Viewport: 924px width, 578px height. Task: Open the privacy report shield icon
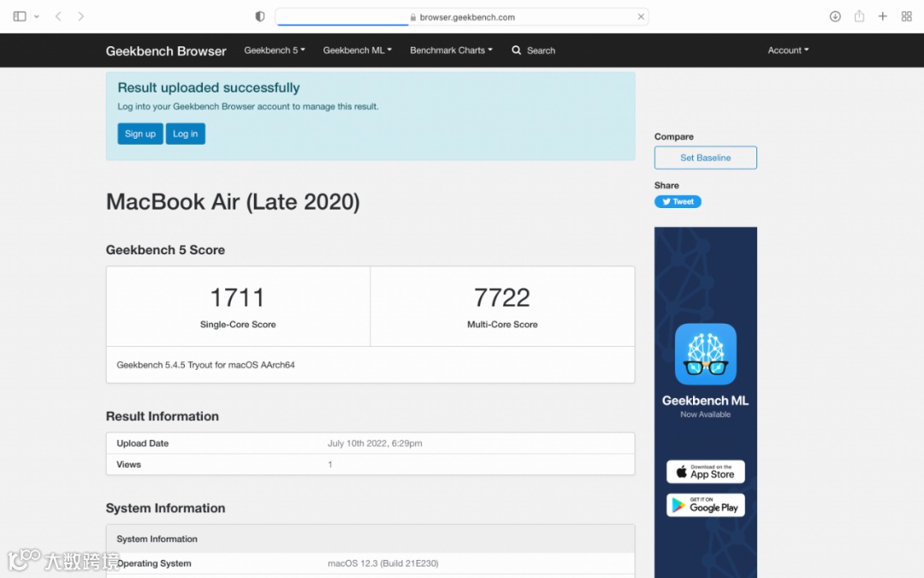pos(260,16)
